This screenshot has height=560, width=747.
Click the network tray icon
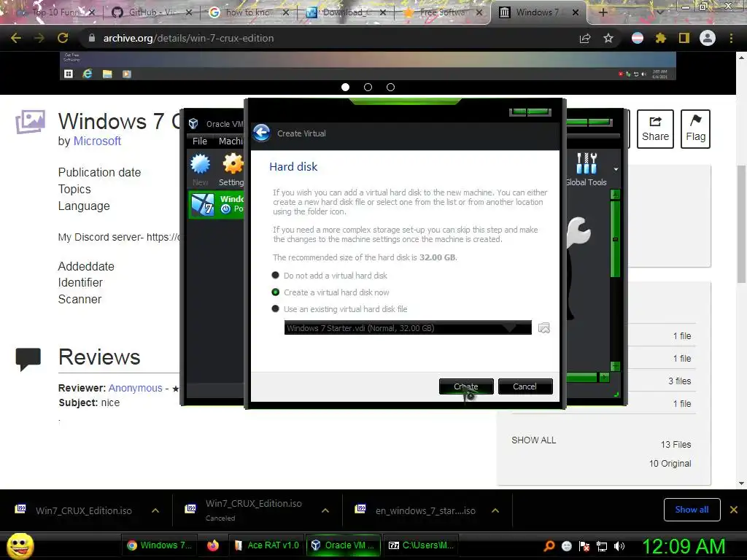pos(602,545)
